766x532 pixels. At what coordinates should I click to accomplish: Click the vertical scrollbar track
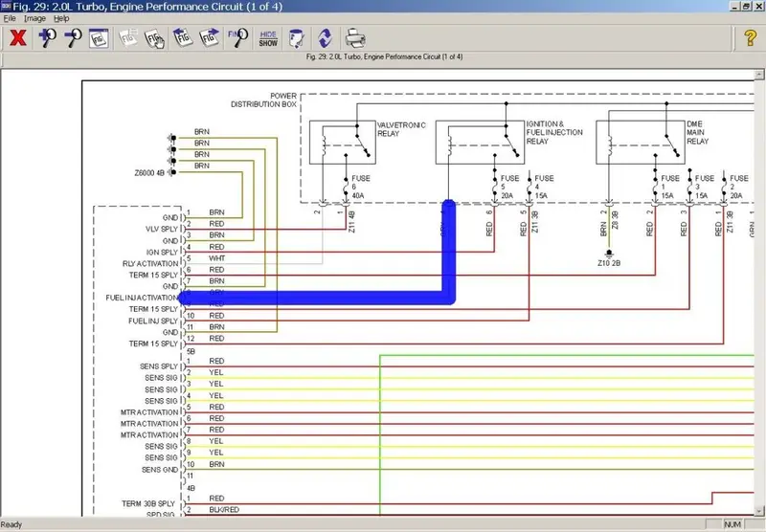point(758,293)
